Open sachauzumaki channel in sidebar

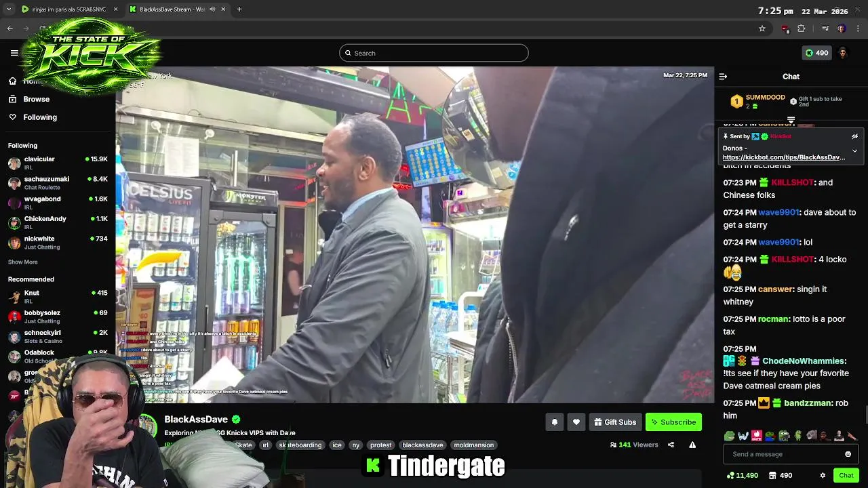58,183
